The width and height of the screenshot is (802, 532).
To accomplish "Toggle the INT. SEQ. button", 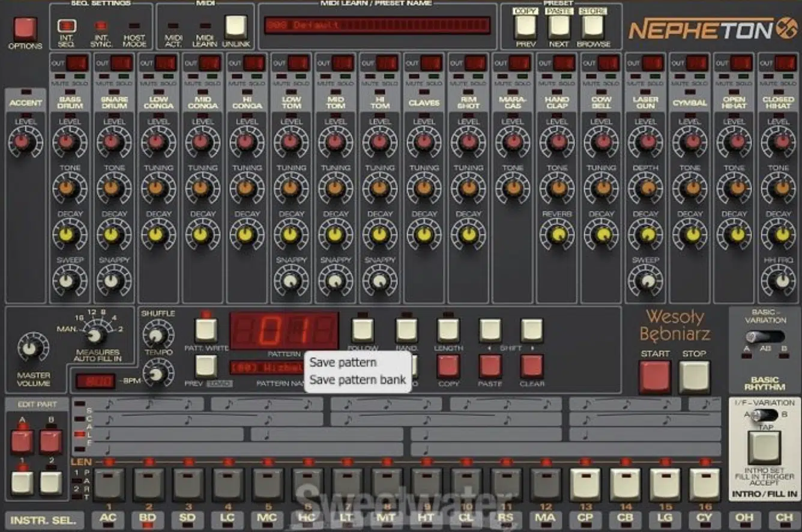I will pyautogui.click(x=67, y=26).
